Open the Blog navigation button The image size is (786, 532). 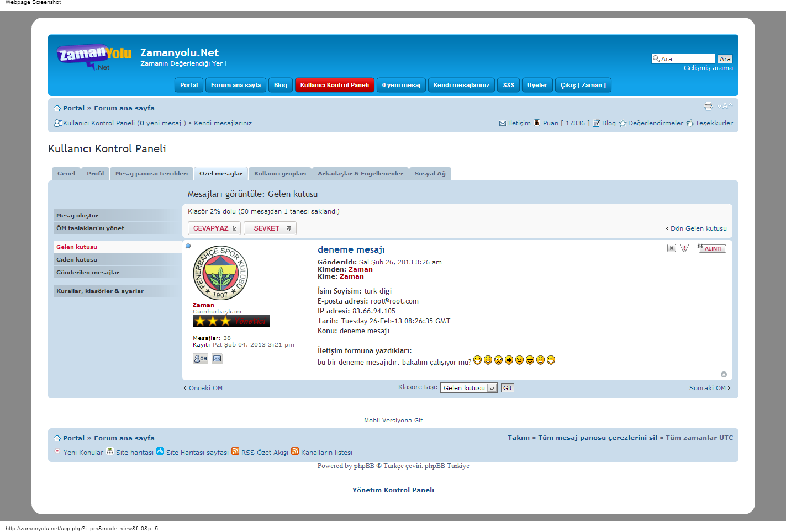[281, 85]
